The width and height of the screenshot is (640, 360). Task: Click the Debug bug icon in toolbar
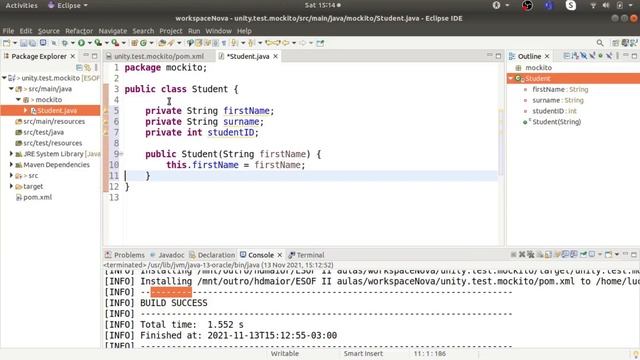click(x=65, y=43)
